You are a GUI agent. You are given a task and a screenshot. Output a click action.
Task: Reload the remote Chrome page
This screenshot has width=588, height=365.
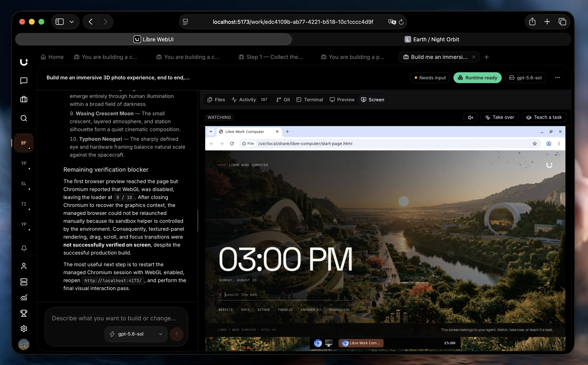click(x=232, y=144)
